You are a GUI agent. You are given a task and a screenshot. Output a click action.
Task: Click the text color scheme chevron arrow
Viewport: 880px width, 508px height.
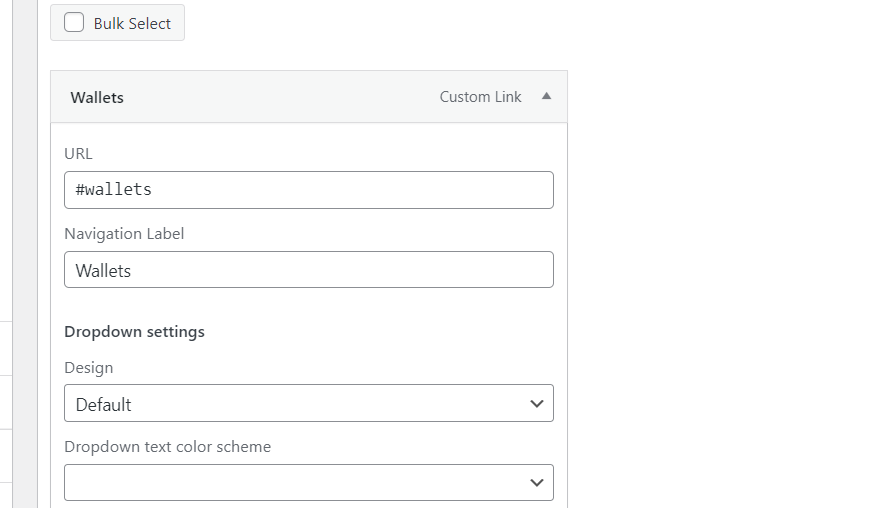click(x=537, y=483)
